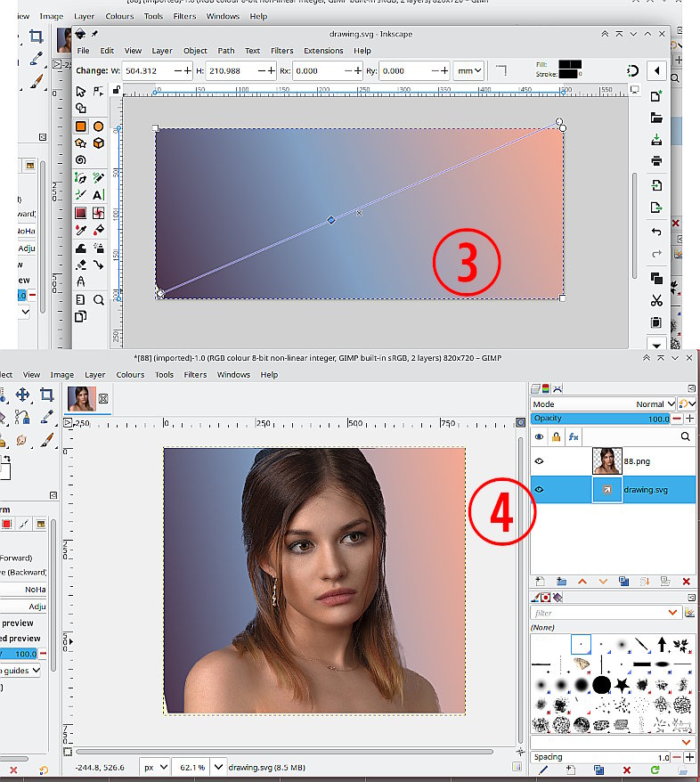This screenshot has width=700, height=782.
Task: Open Inkscape Path menu
Action: point(226,51)
